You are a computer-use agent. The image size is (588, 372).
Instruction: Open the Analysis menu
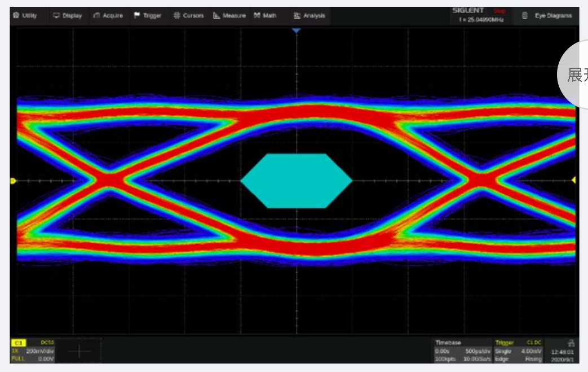coord(310,15)
